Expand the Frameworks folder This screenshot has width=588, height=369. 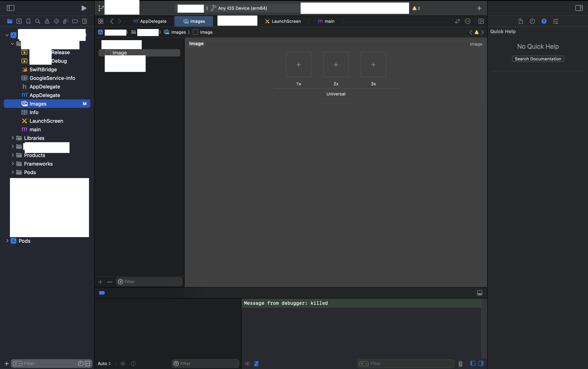coord(13,163)
